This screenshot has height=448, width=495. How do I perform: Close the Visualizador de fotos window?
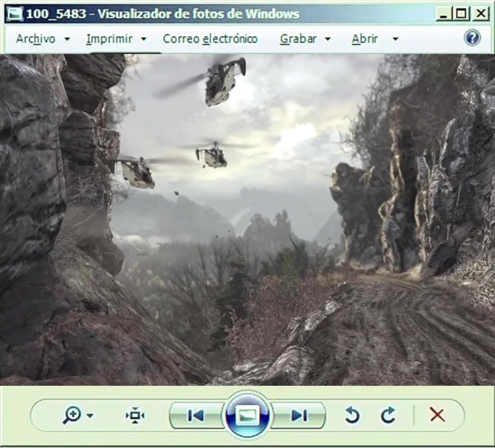[x=481, y=14]
